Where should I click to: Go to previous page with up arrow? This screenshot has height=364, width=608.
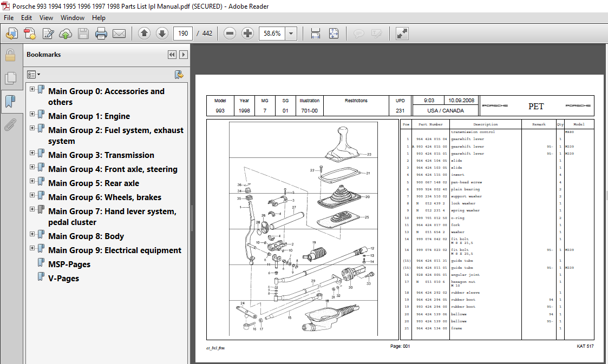pos(144,34)
